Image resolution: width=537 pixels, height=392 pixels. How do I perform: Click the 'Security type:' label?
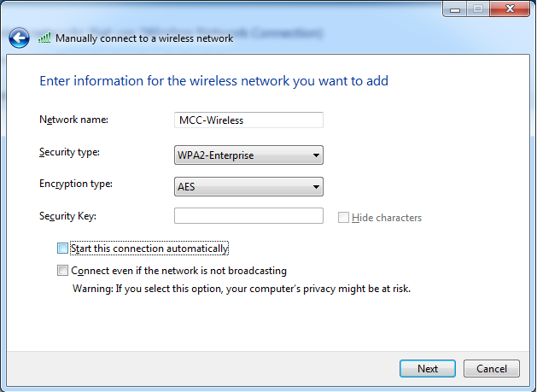pos(69,152)
